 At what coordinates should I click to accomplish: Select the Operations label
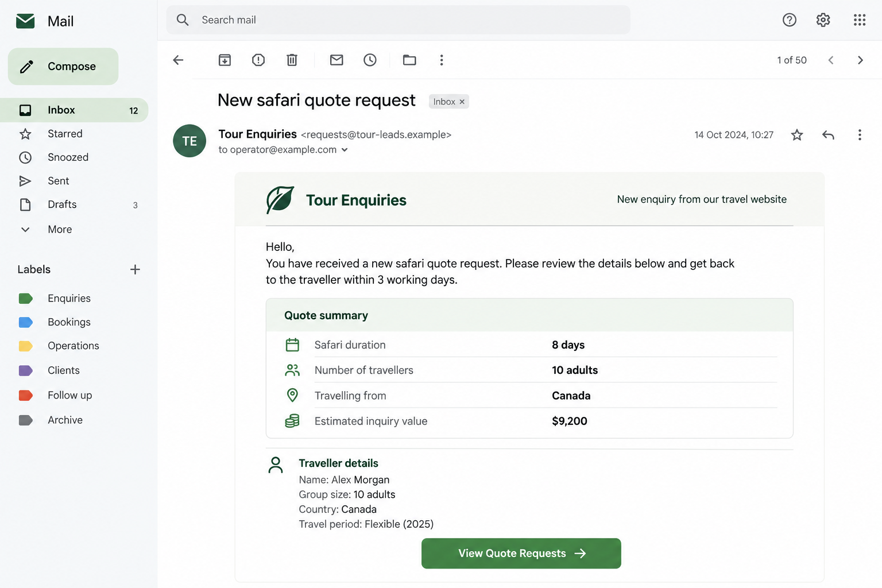[73, 346]
